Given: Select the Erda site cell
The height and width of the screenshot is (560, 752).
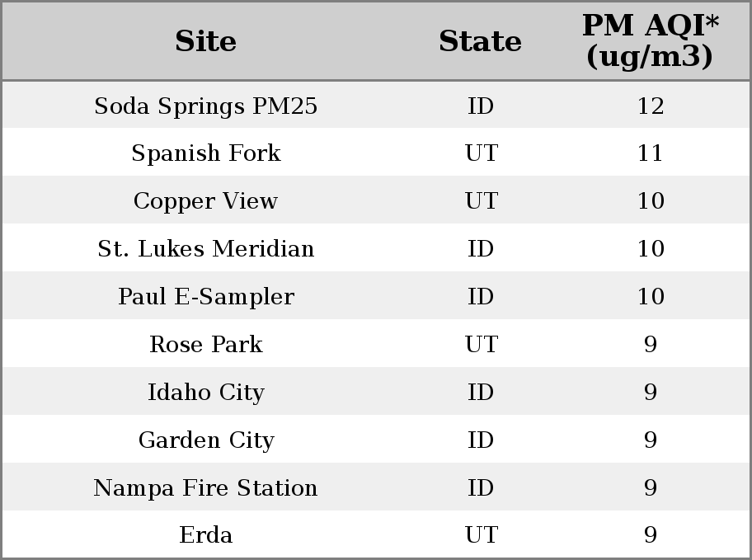Looking at the screenshot, I should 206,535.
